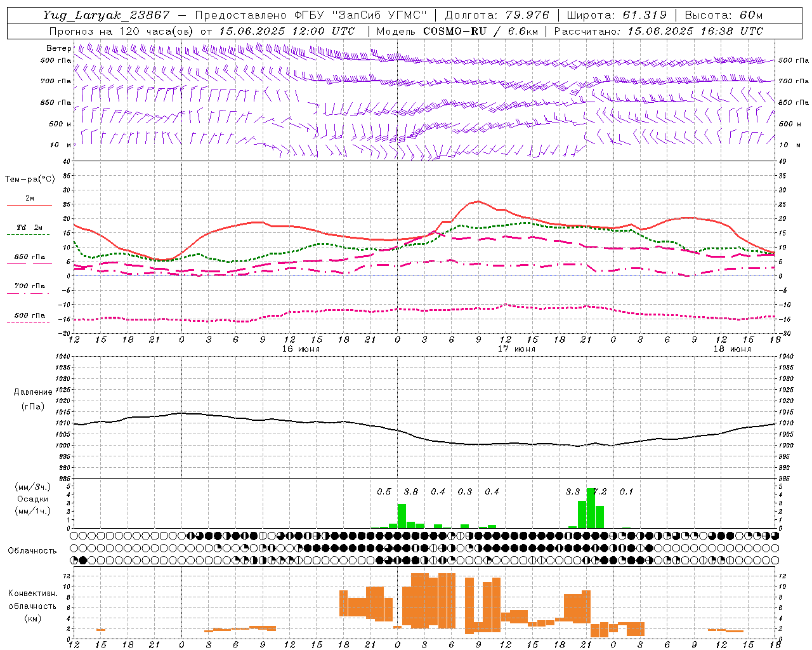Click the (мм/1ч.) precipitation unit label
This screenshot has height=650, width=812.
(x=32, y=511)
